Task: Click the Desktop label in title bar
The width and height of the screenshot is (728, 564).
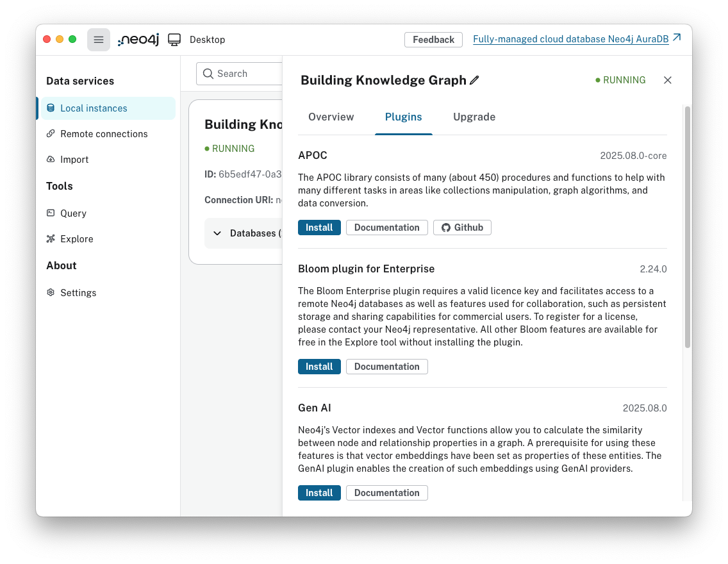Action: point(207,40)
